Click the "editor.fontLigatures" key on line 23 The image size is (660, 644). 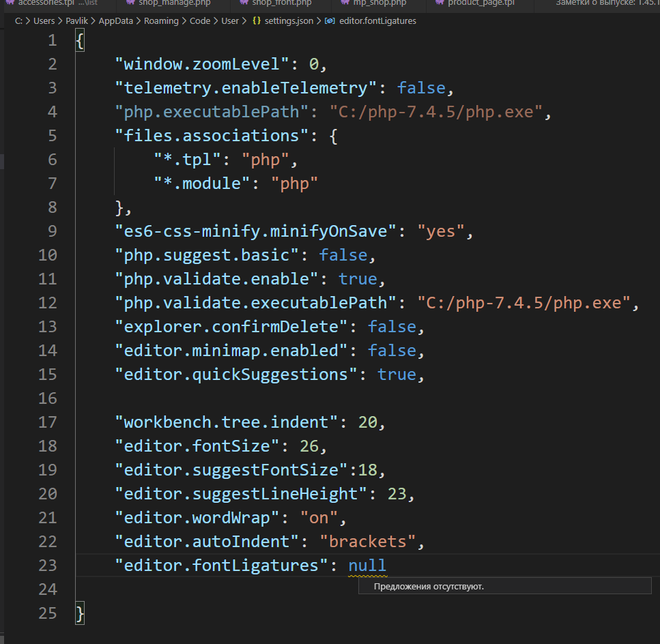[x=221, y=566]
